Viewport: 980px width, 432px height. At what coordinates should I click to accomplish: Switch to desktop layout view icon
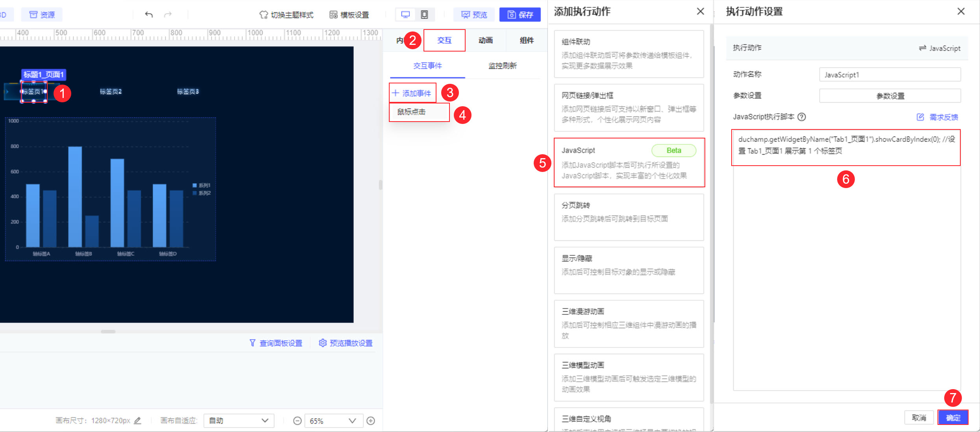pyautogui.click(x=405, y=15)
